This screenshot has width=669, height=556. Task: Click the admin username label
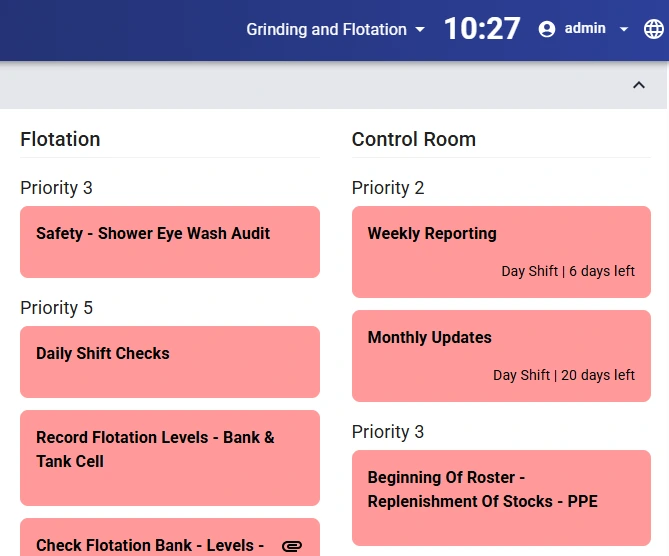click(585, 29)
